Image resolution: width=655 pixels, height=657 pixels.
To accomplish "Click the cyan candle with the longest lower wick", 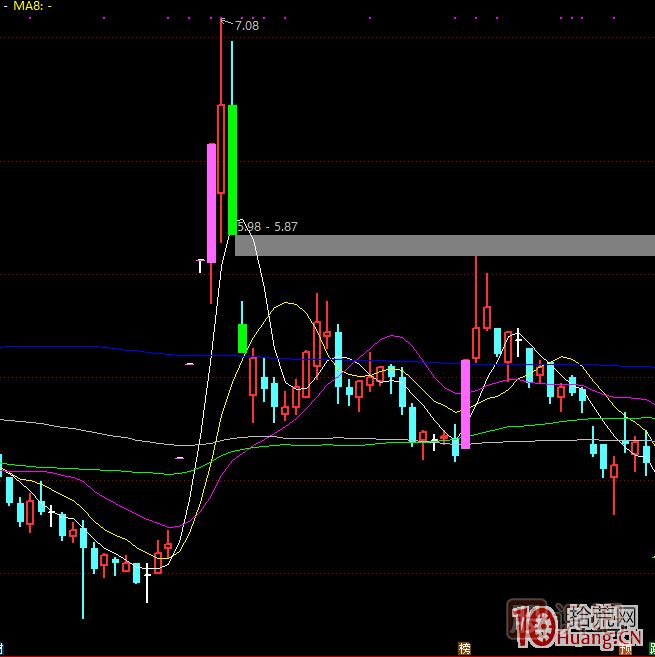I will click(82, 560).
